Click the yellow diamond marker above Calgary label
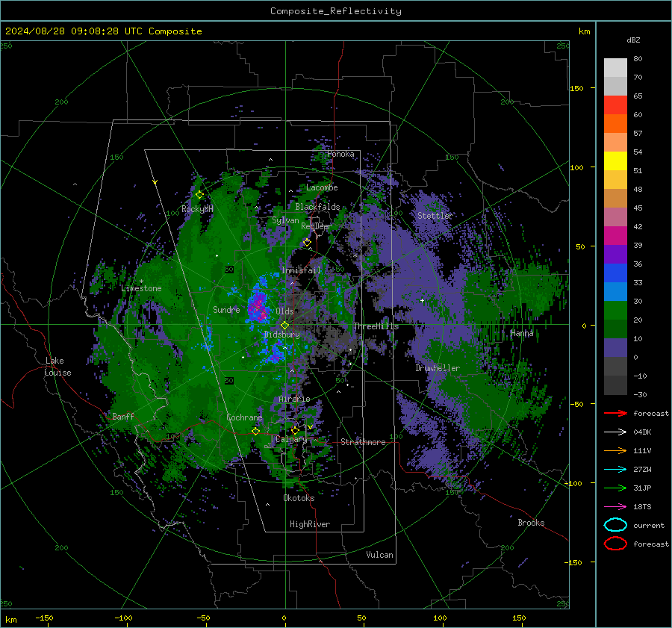The image size is (672, 628). pyautogui.click(x=295, y=430)
